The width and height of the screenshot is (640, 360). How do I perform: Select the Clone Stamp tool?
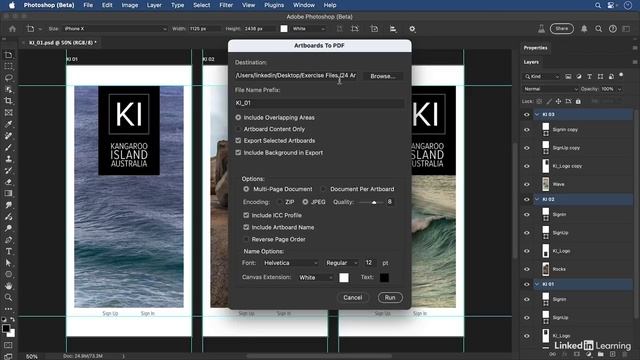(8, 159)
